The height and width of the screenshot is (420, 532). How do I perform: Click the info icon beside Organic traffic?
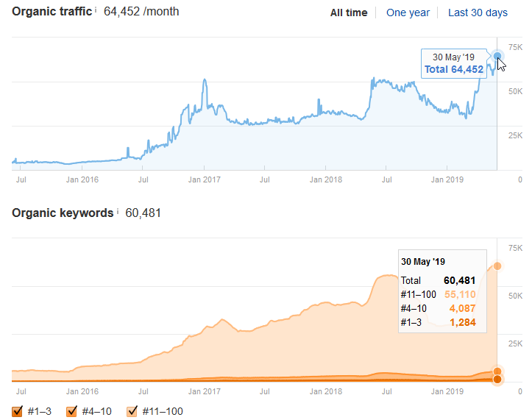96,10
